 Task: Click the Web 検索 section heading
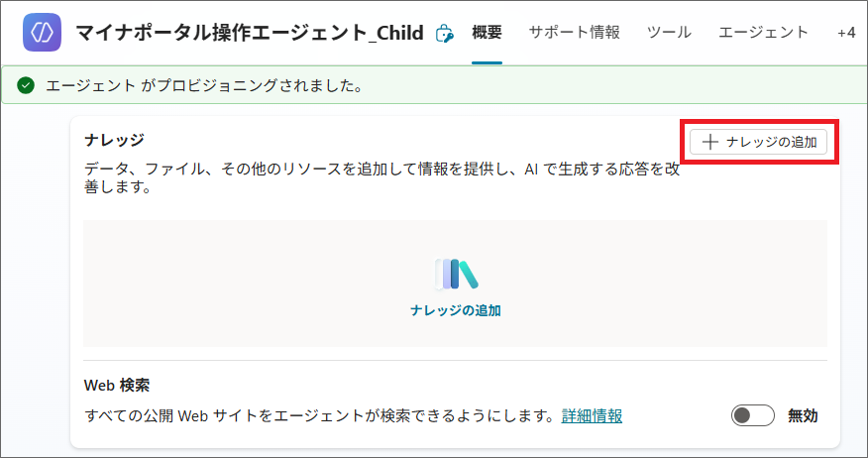coord(117,385)
